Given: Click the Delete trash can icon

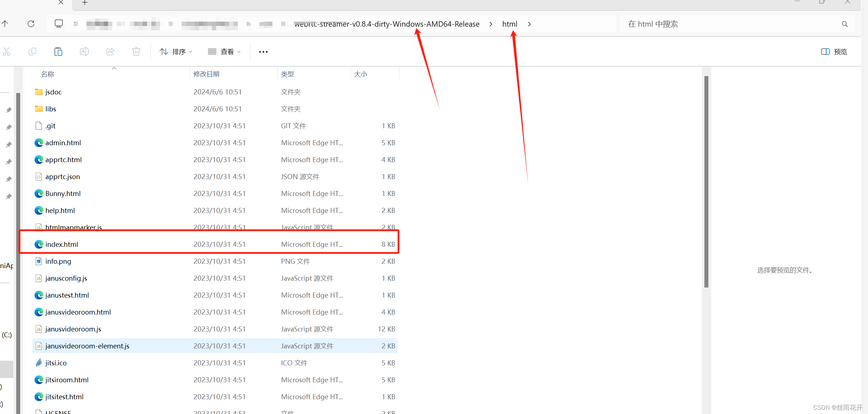Looking at the screenshot, I should (x=136, y=52).
